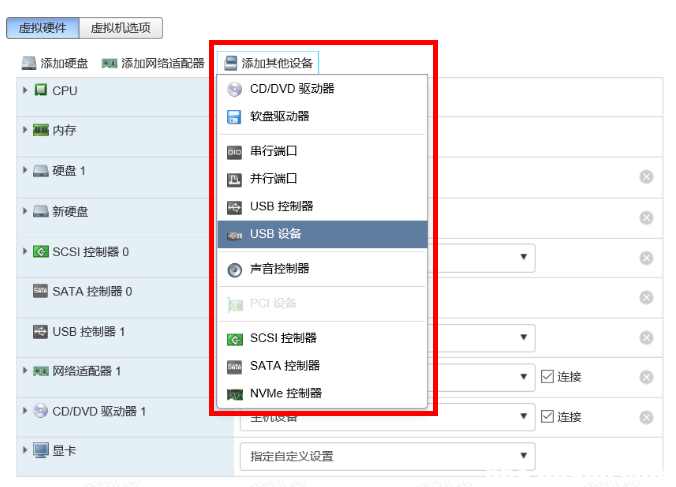The height and width of the screenshot is (487, 676).
Task: Click 添加硬盘 button
Action: (56, 64)
